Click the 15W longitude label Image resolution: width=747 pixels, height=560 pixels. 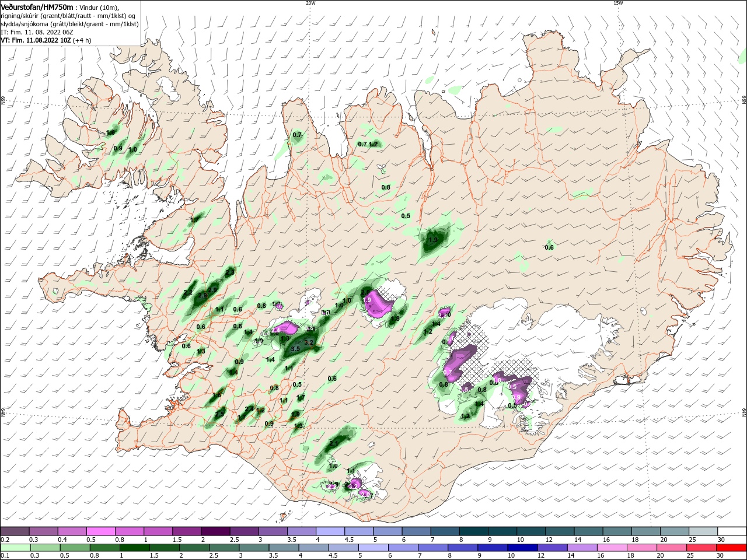618,3
